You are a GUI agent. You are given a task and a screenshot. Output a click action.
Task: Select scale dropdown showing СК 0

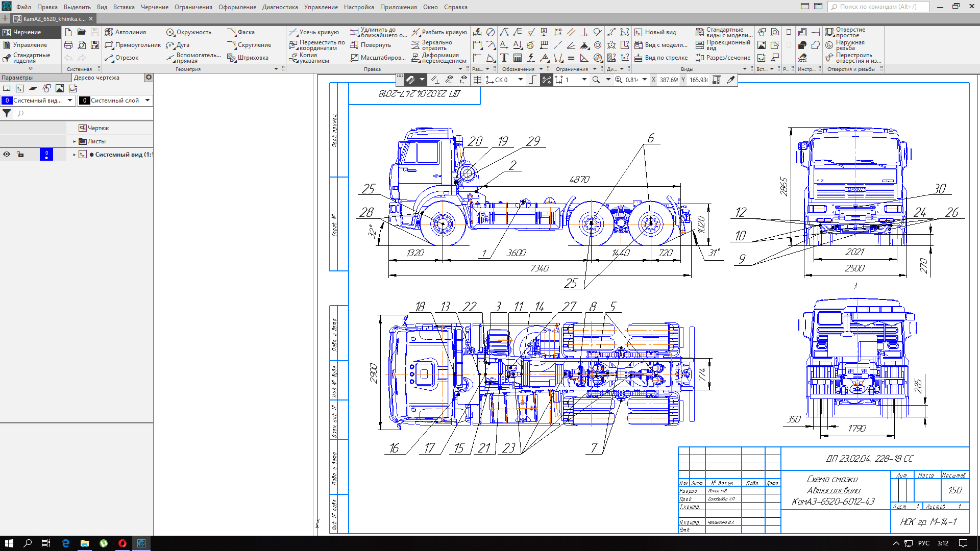pos(509,80)
